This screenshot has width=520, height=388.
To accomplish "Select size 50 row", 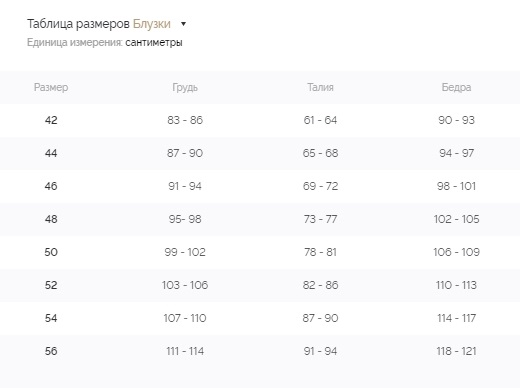I will (x=260, y=252).
